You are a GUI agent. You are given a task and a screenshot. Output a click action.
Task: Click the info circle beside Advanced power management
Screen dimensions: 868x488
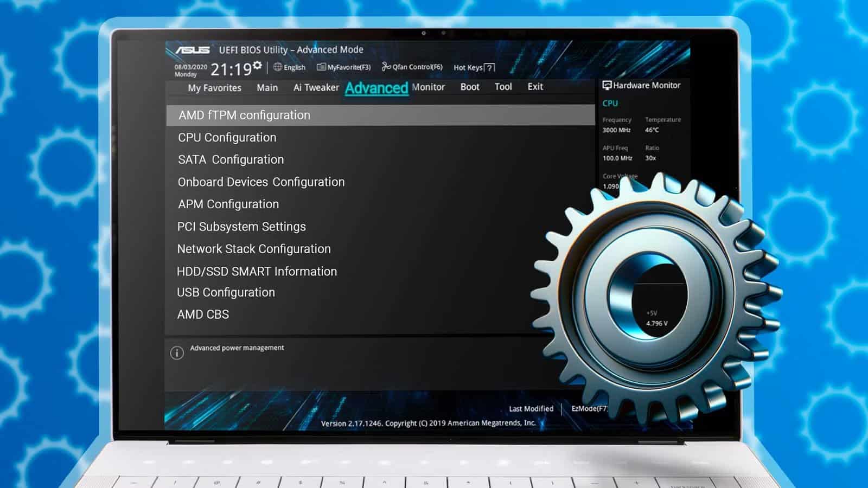(x=176, y=352)
